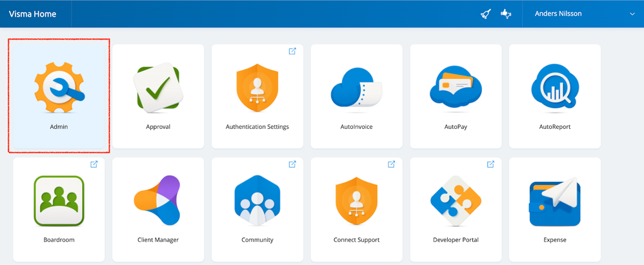
Task: Click the Expense tile label
Action: (x=555, y=240)
